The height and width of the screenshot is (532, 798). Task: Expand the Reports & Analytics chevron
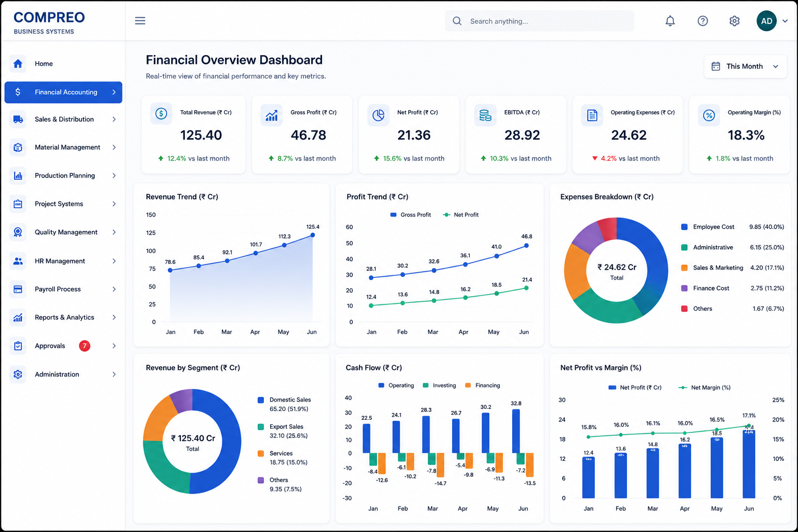point(114,317)
